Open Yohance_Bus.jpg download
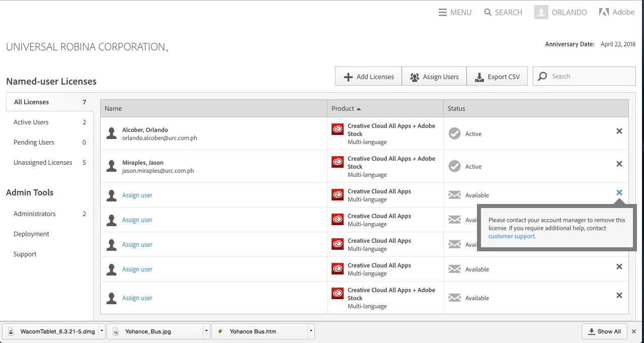The image size is (644, 343). pos(155,331)
